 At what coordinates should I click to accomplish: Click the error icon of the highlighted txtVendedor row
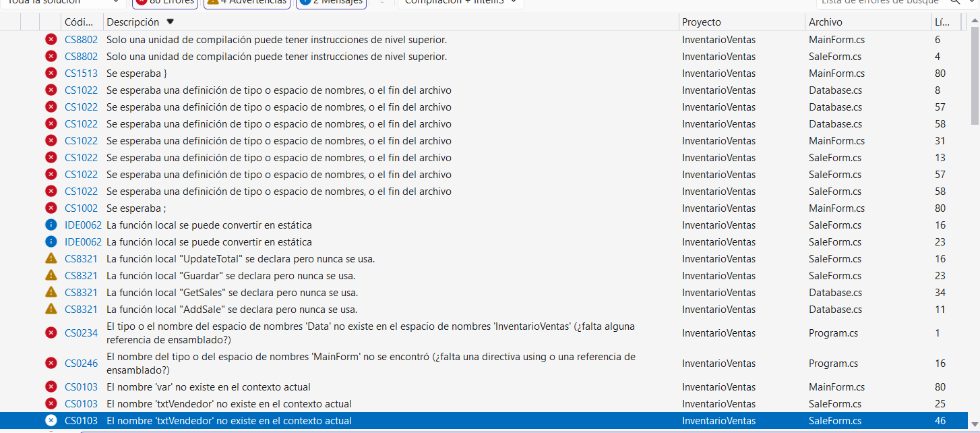click(51, 421)
